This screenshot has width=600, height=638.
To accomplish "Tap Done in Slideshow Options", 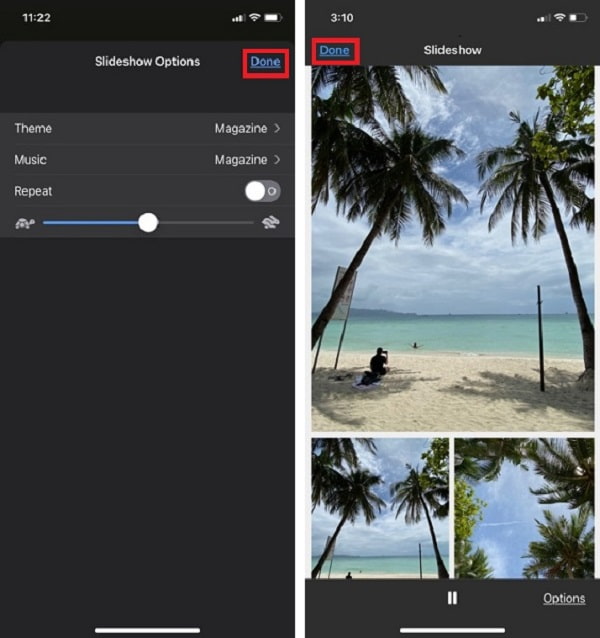I will coord(265,62).
